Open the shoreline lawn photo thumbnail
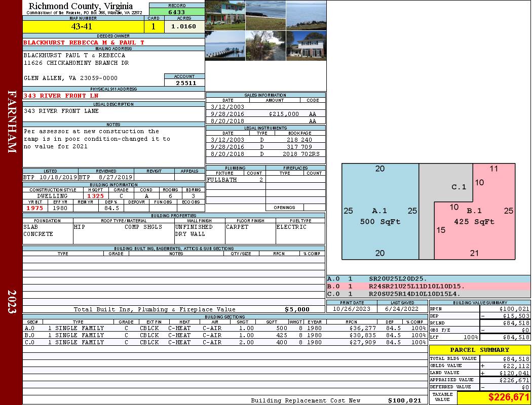 point(265,15)
